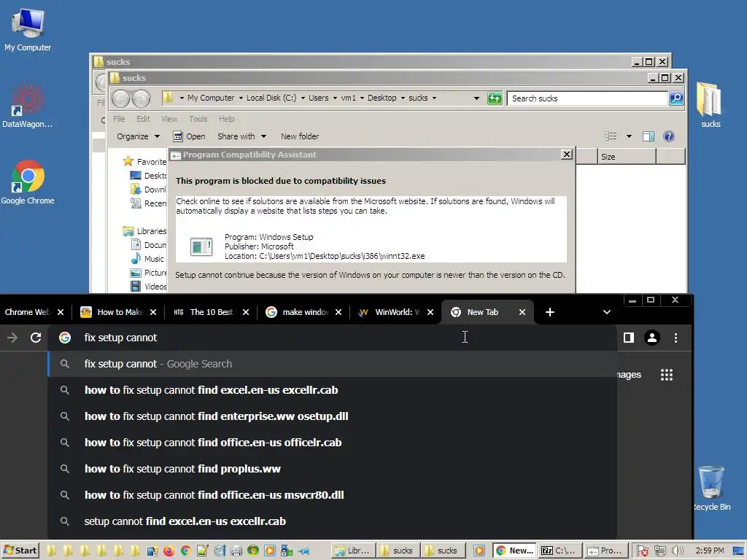Expand the view options dropdown arrow
This screenshot has height=560, width=747.
pos(629,136)
